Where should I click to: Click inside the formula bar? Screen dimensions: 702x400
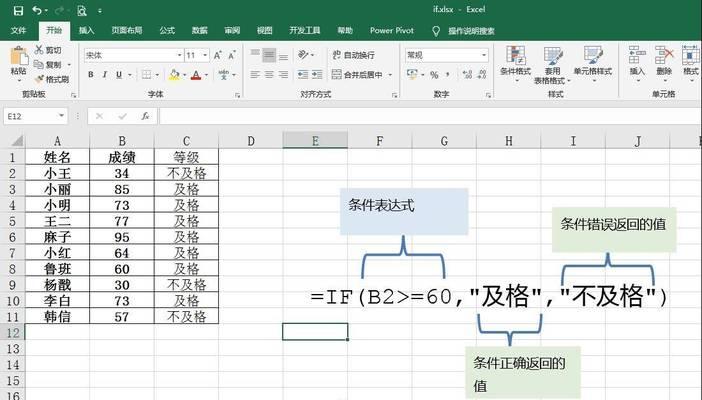430,116
